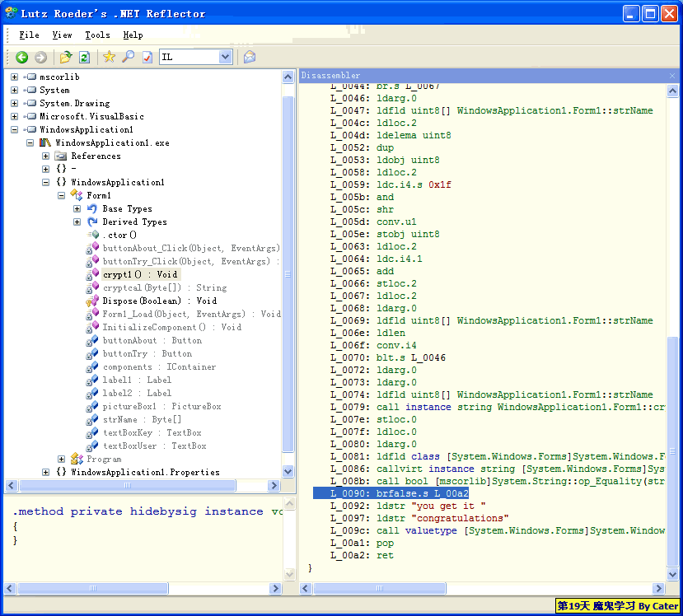
Task: Click the label1 field icon
Action: (92, 380)
